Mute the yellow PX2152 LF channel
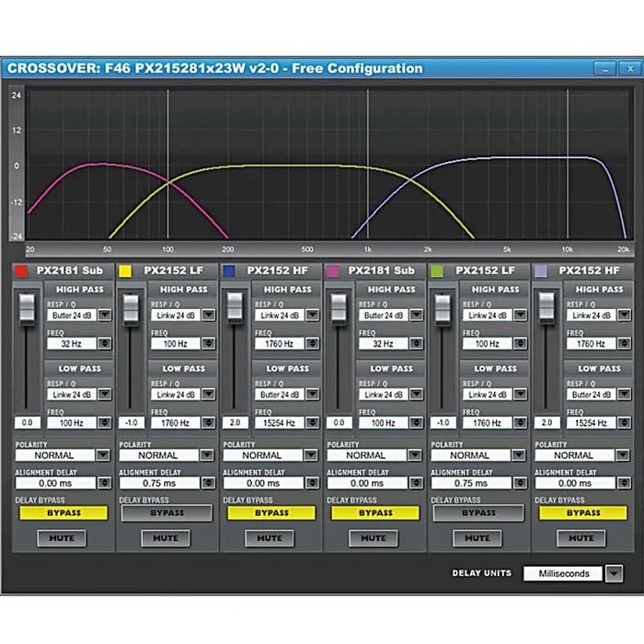Image resolution: width=644 pixels, height=644 pixels. [166, 538]
